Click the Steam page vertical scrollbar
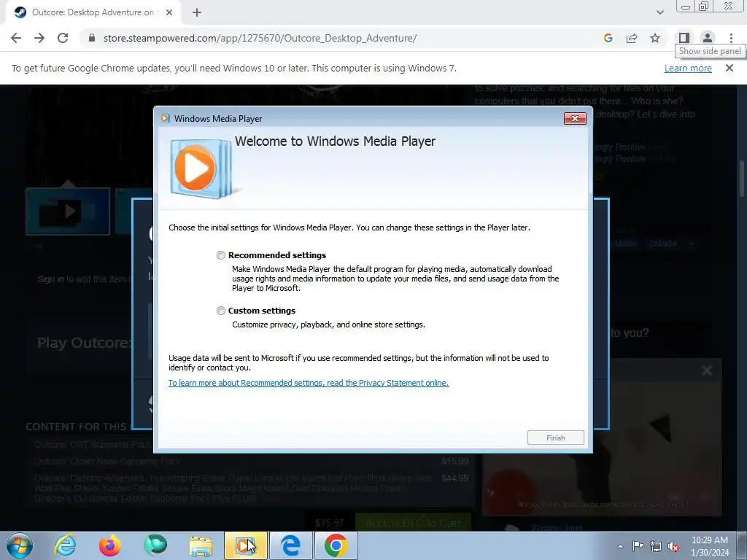The image size is (747, 560). [x=742, y=178]
